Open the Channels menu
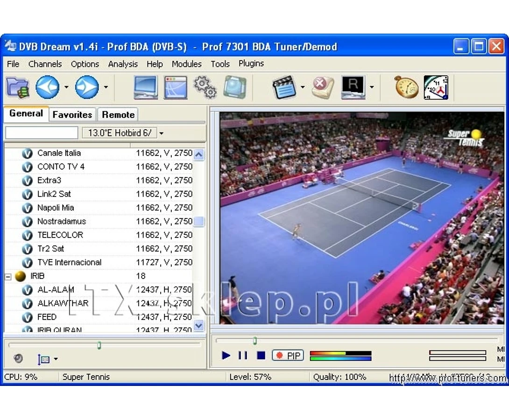Viewport: 509px width, 420px height. point(45,64)
